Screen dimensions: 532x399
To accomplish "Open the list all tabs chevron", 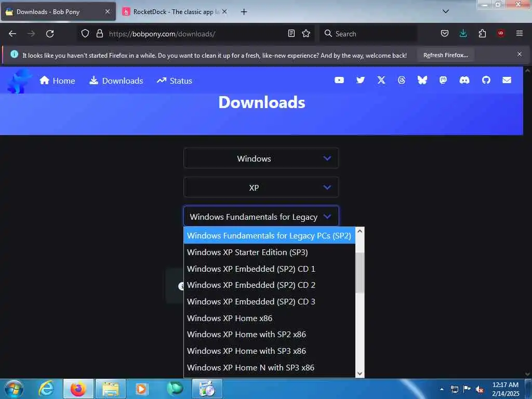I will pyautogui.click(x=446, y=11).
